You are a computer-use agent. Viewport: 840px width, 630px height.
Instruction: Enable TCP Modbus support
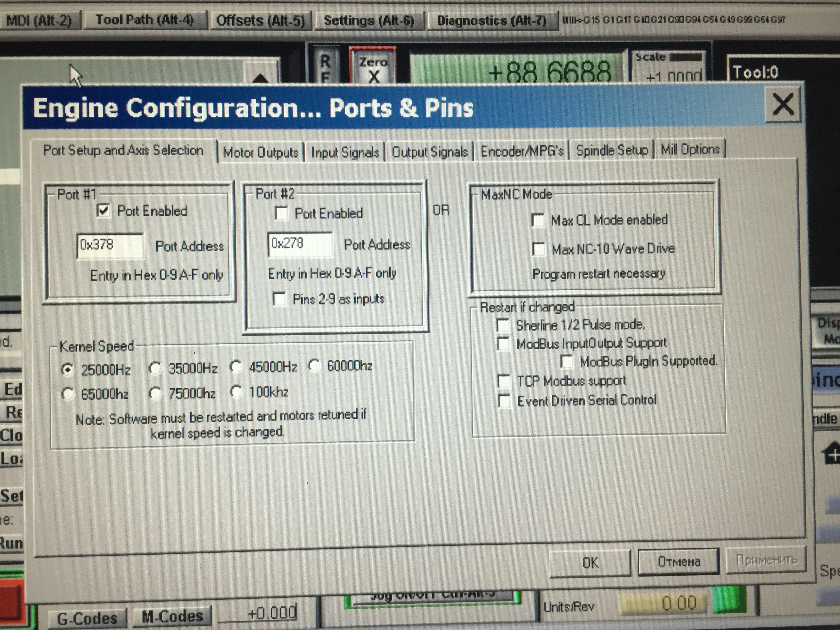coord(504,381)
